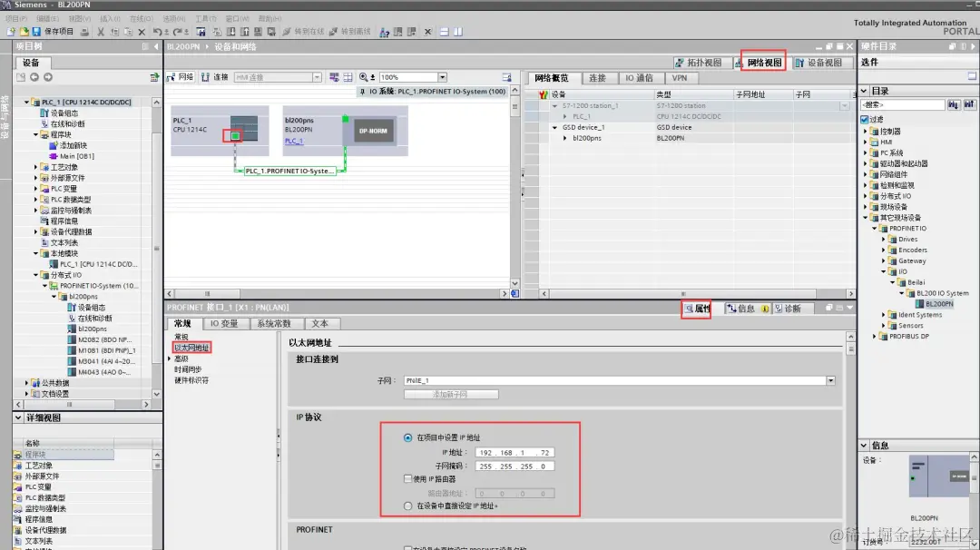
Task: Expand the 高级 properties node
Action: click(x=170, y=358)
